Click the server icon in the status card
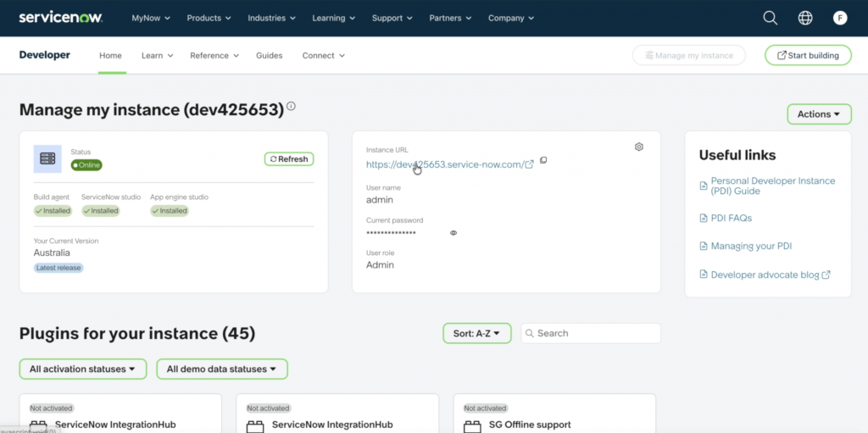Viewport: 868px width, 433px height. pyautogui.click(x=47, y=159)
